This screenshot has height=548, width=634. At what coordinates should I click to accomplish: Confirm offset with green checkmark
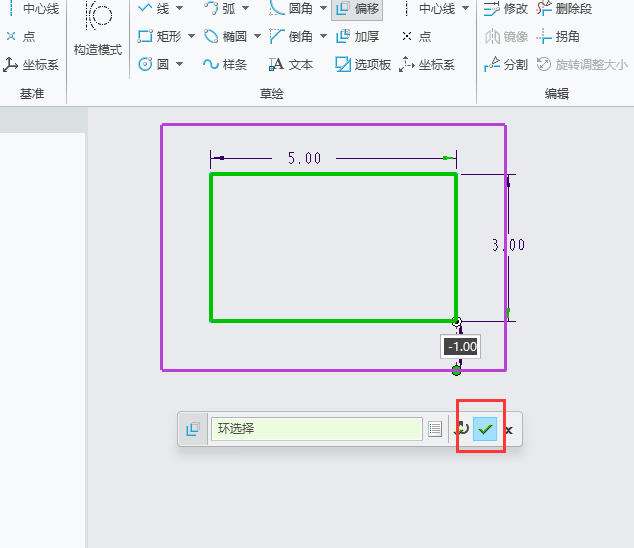(x=485, y=429)
